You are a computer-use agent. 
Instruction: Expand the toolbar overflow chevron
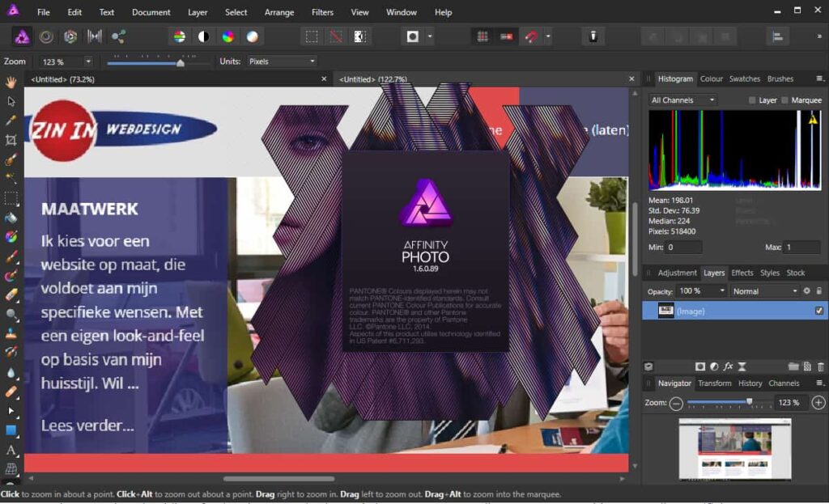pyautogui.click(x=819, y=36)
